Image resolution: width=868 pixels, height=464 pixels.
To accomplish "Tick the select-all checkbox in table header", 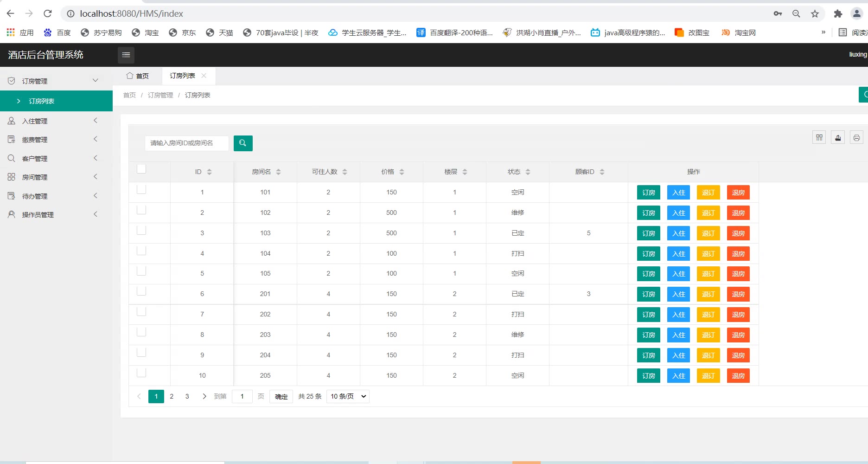I will [141, 169].
